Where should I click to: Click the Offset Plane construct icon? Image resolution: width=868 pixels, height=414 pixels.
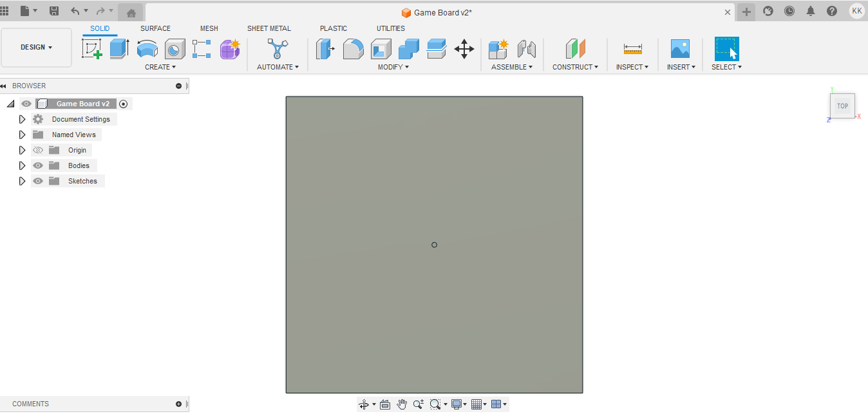575,49
